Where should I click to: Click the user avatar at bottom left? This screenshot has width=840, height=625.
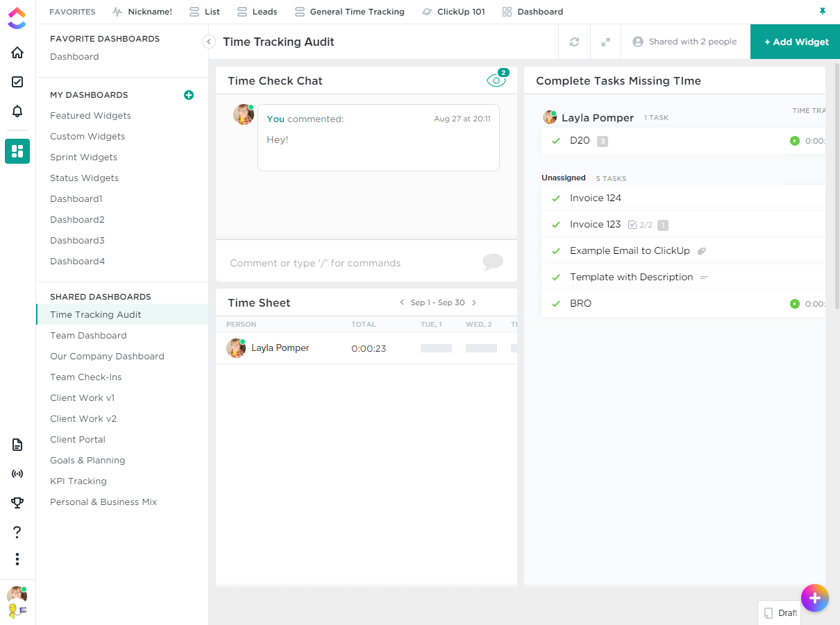[17, 596]
